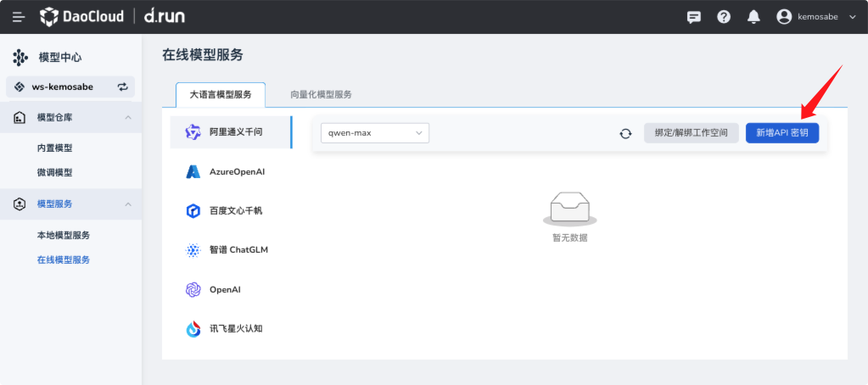Open 在线模型服务 in the sidebar
868x385 pixels.
[x=64, y=260]
